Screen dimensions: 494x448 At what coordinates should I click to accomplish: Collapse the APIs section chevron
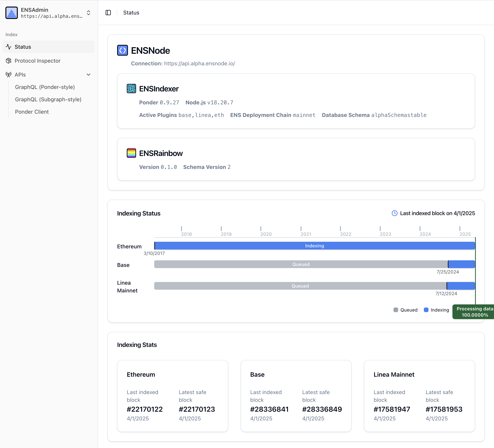coord(89,75)
